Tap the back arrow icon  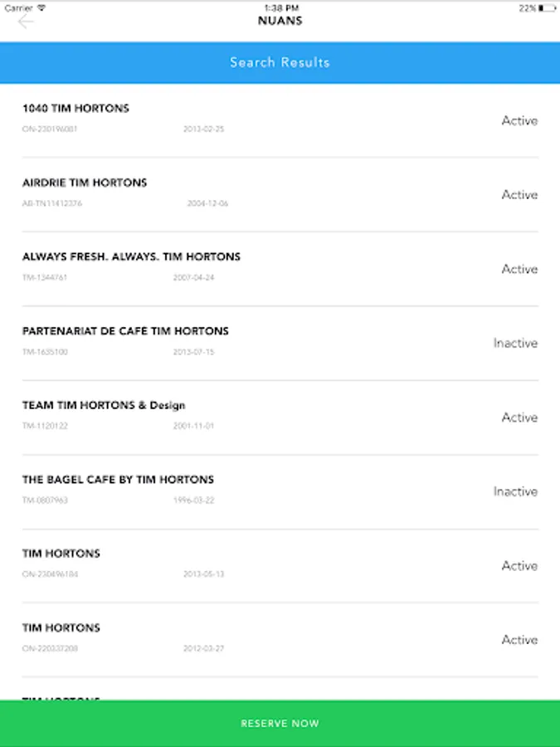26,22
